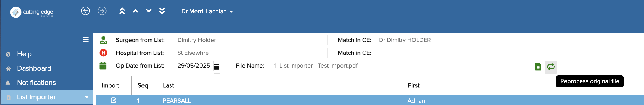Toggle the hamburger sidebar menu
Viewport: 644px width, 105px height.
[x=86, y=40]
